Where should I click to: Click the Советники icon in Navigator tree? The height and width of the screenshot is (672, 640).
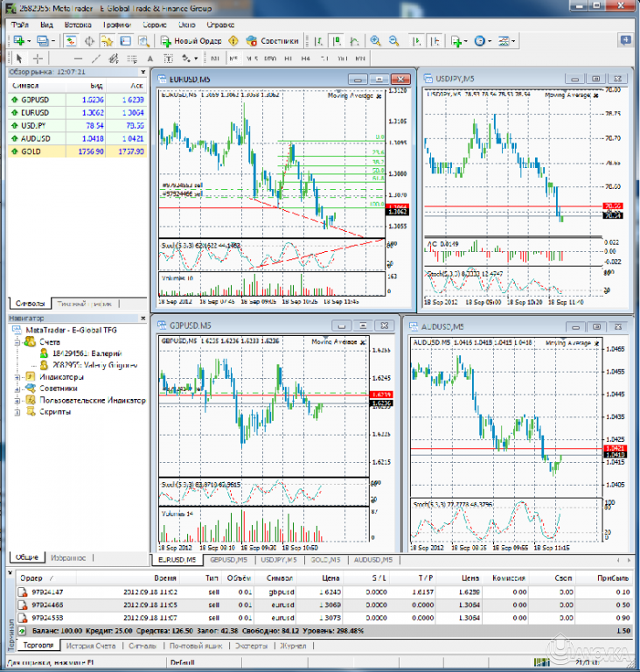[x=31, y=388]
